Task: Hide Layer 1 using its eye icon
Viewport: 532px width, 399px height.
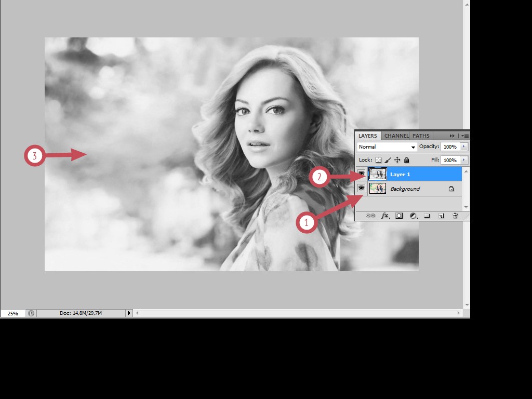Action: [x=362, y=174]
